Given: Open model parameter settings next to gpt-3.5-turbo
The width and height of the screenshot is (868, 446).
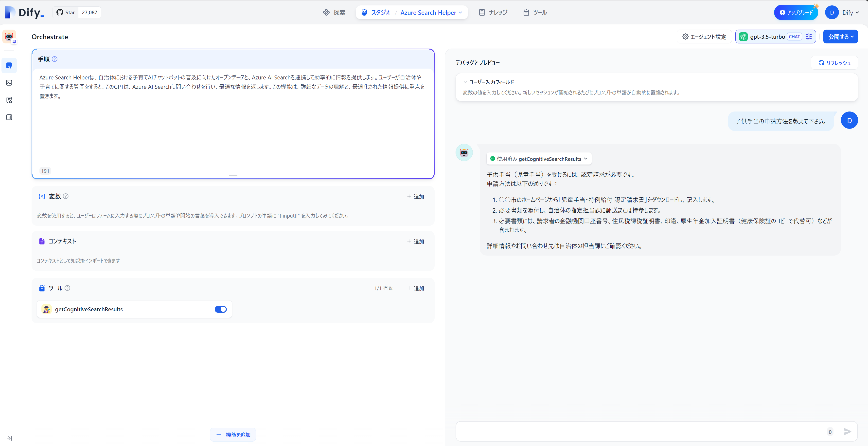Looking at the screenshot, I should pos(809,37).
